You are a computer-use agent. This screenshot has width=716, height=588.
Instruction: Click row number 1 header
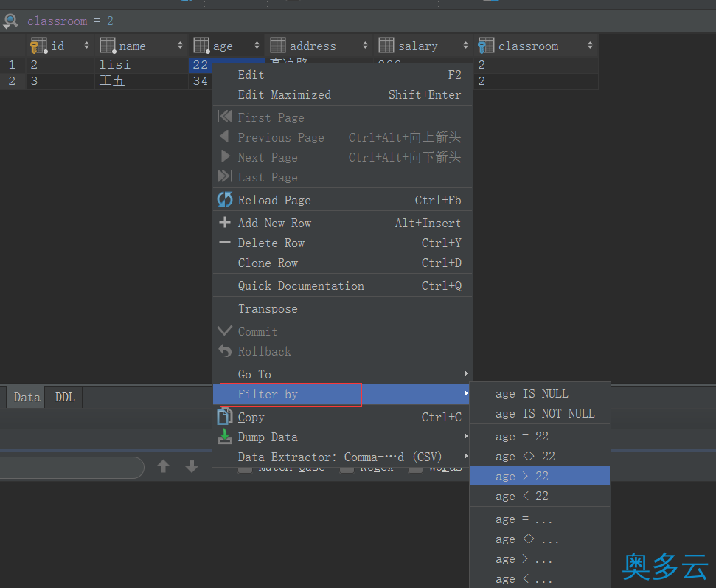click(13, 64)
